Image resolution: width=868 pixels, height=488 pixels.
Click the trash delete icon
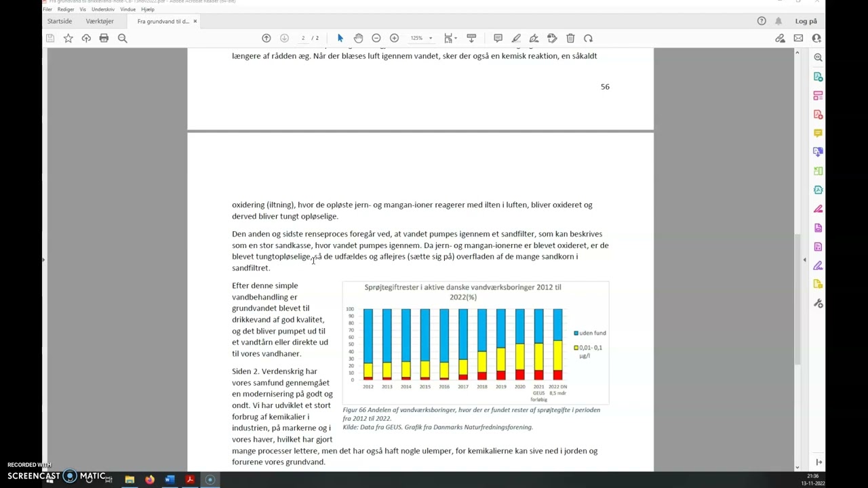point(570,39)
